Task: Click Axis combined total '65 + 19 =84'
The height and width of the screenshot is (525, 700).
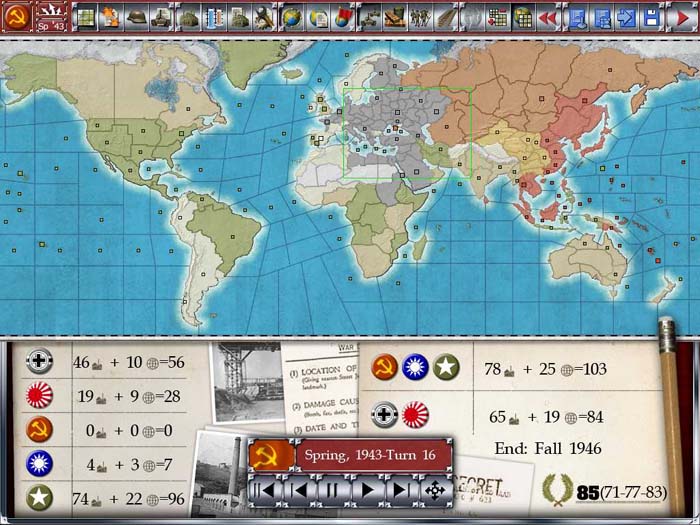Action: 547,417
